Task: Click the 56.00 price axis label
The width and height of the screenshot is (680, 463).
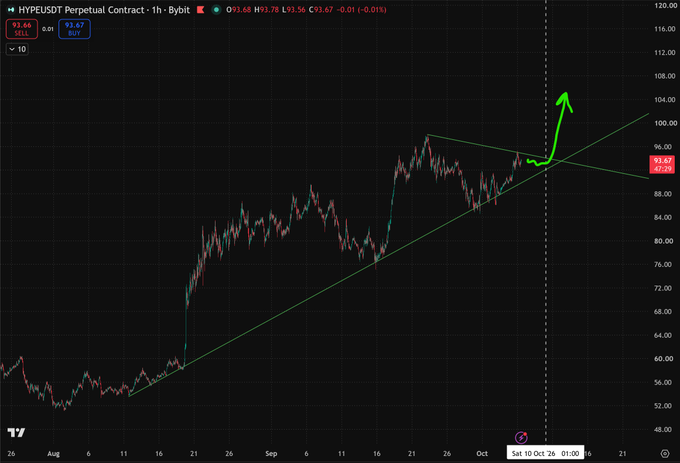Action: [664, 382]
